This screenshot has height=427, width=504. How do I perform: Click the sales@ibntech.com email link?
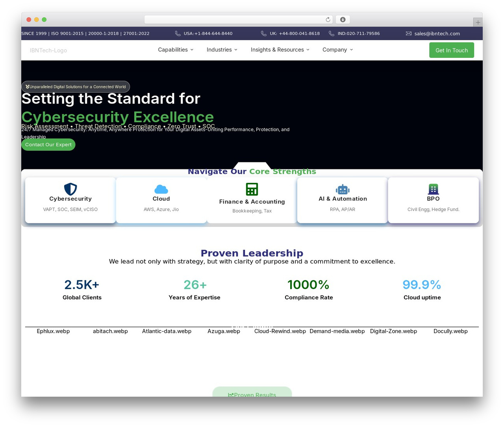pos(437,33)
